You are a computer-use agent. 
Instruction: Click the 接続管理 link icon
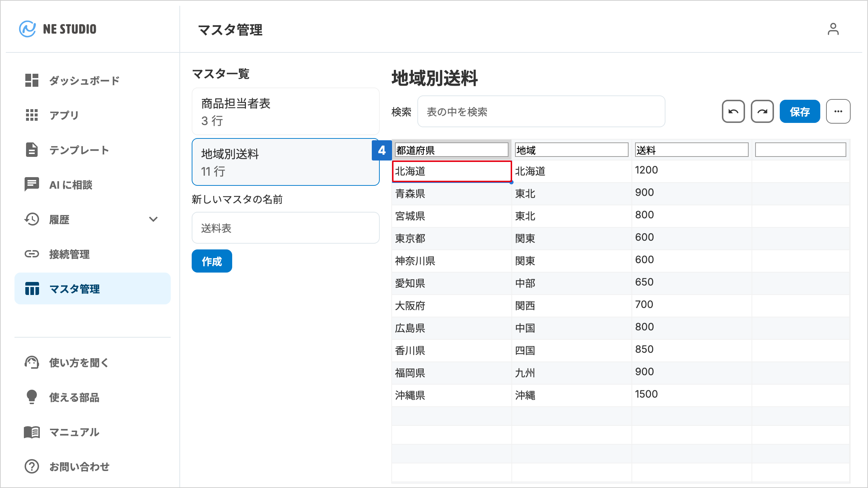[x=32, y=254]
